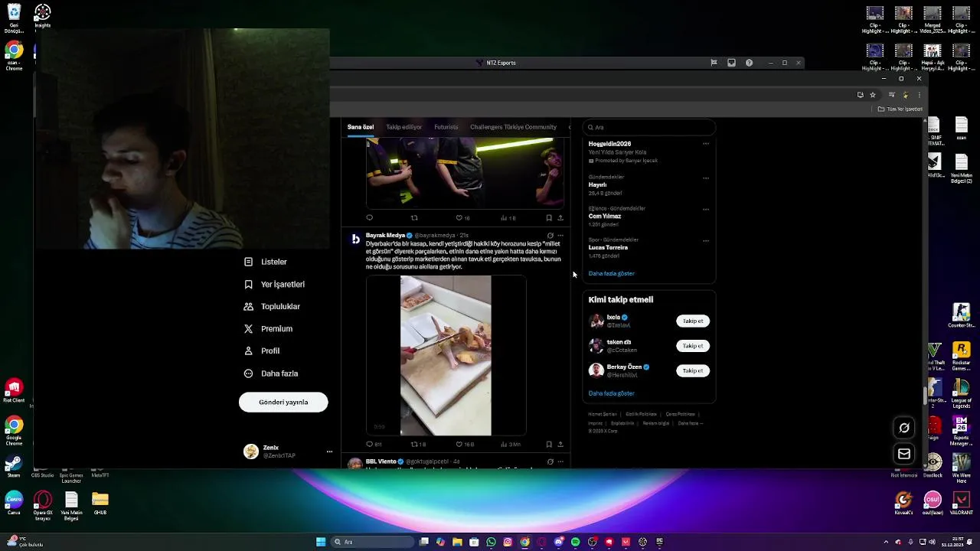980x551 pixels.
Task: Open the Cem Yılmaz trending topic
Action: coord(605,216)
